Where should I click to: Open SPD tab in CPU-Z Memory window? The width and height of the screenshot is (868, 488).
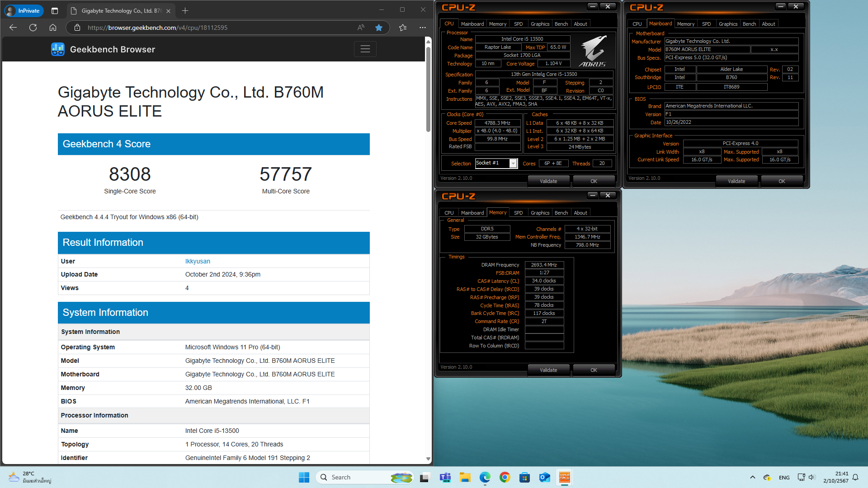tap(519, 213)
